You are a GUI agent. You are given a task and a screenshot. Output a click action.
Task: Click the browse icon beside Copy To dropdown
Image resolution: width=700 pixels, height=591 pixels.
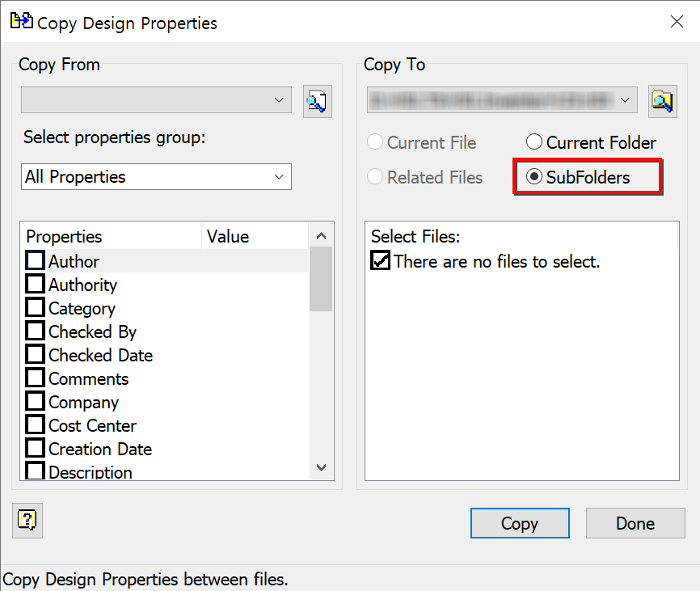point(663,100)
